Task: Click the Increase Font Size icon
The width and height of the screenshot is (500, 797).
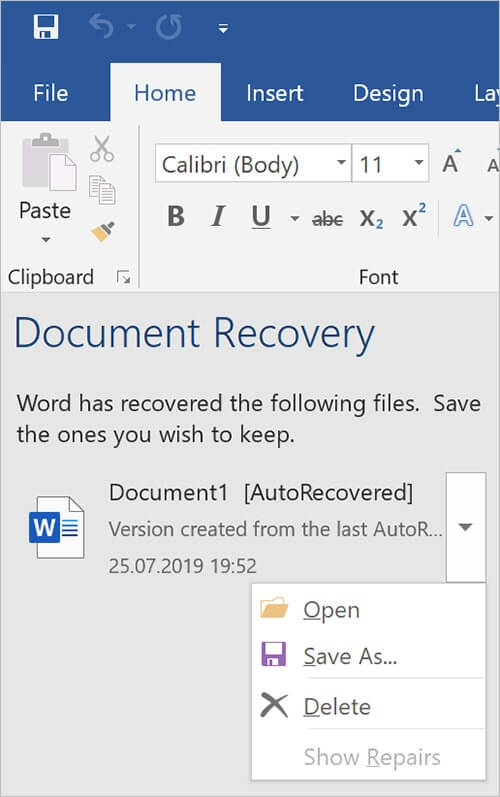Action: 451,162
